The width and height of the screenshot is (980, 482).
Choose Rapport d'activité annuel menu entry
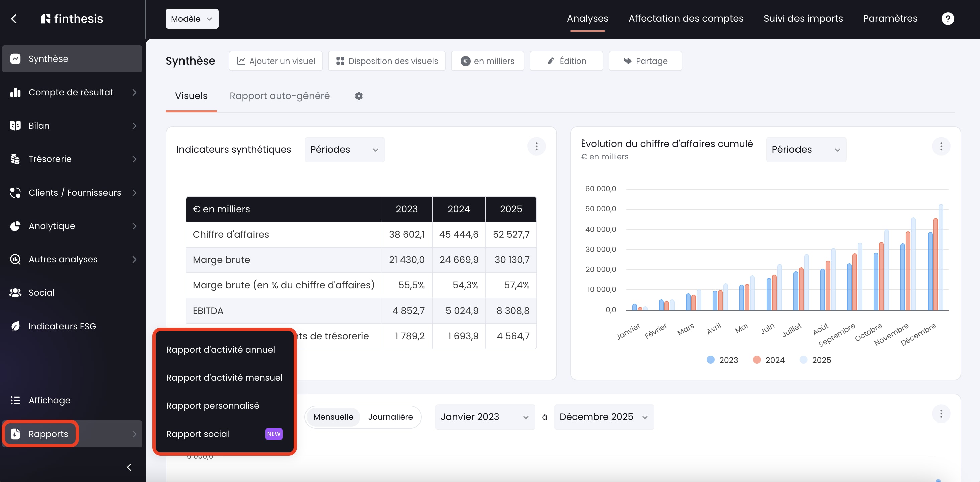pos(221,350)
